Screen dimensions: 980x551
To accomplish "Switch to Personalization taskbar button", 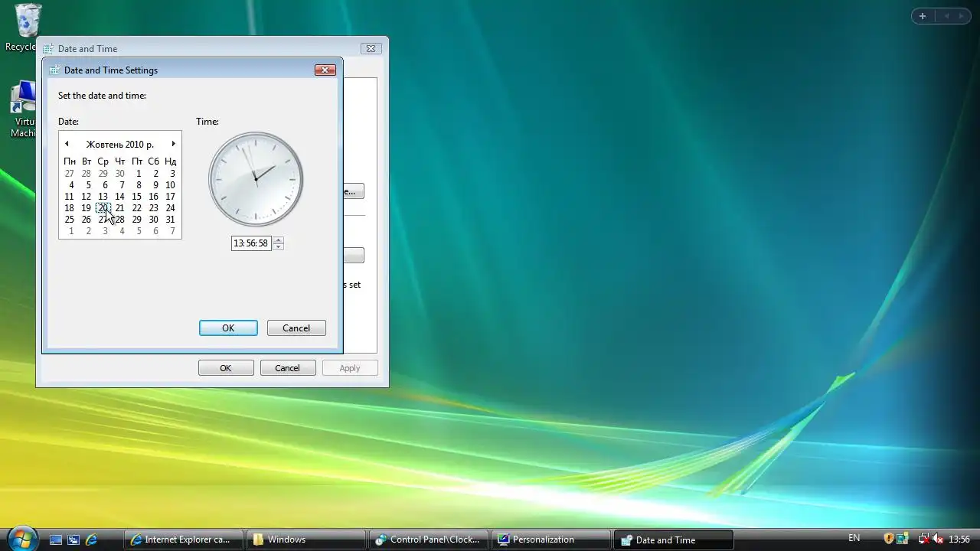I will click(551, 540).
